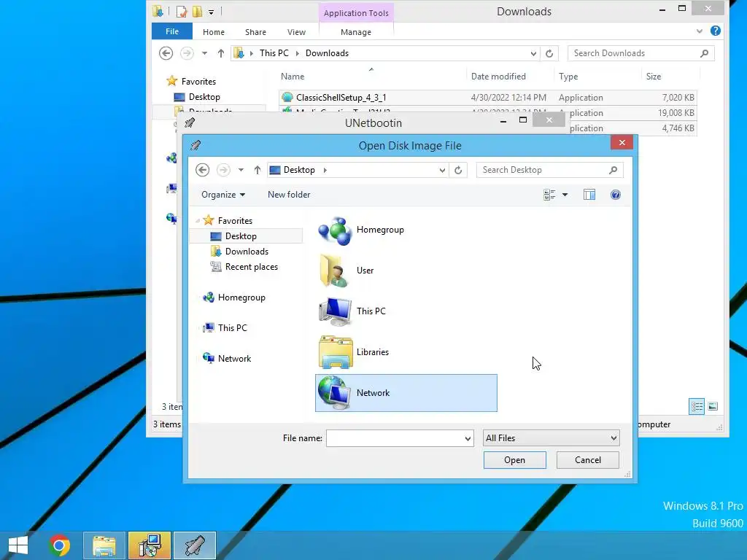747x560 pixels.
Task: Select Recent places in dialog sidebar
Action: (251, 267)
